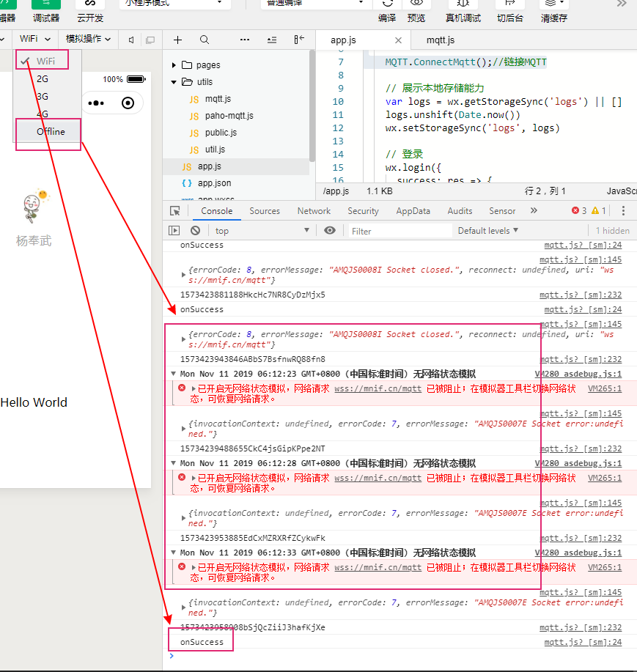Open the 小程序模式 mode dropdown
This screenshot has height=672, width=637.
pyautogui.click(x=175, y=4)
